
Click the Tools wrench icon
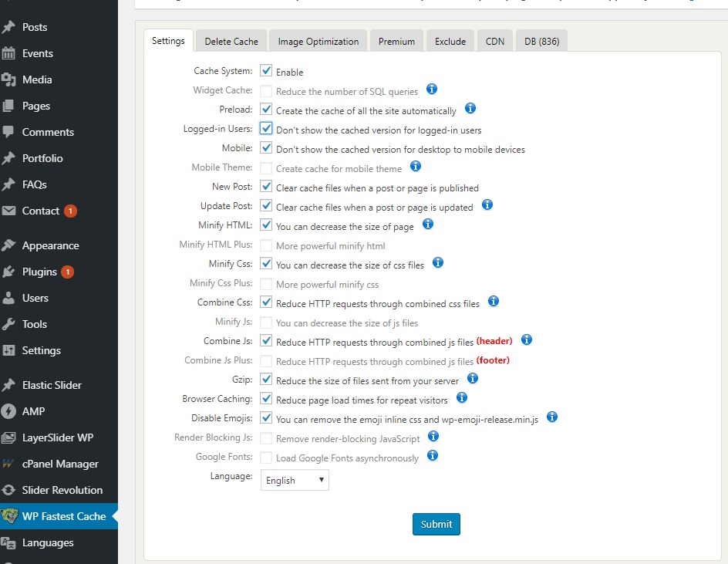[x=8, y=324]
